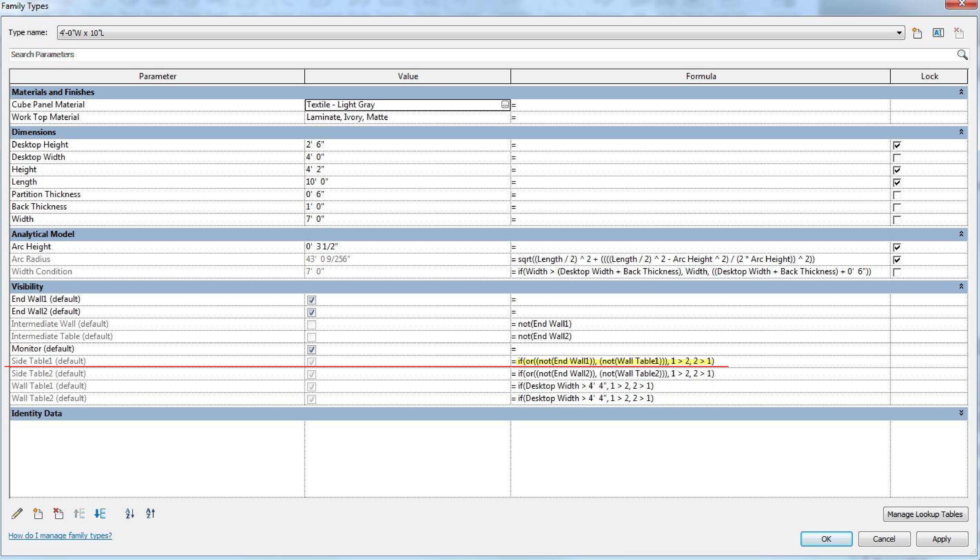Uncheck the Monitor (default) checkbox

click(311, 349)
